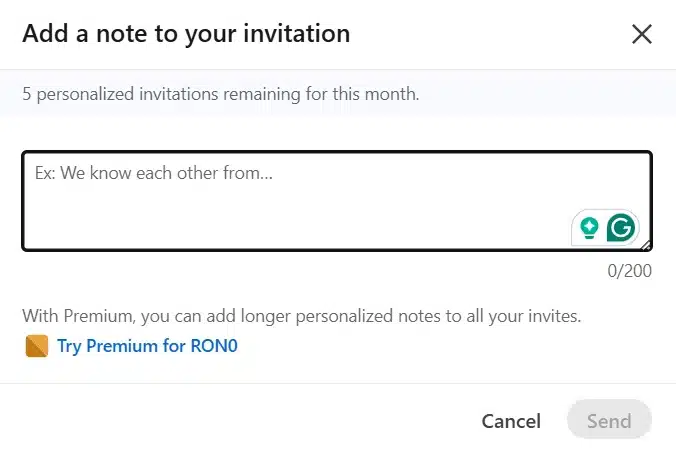Click the word 'Premium' in description sentence

pos(100,316)
